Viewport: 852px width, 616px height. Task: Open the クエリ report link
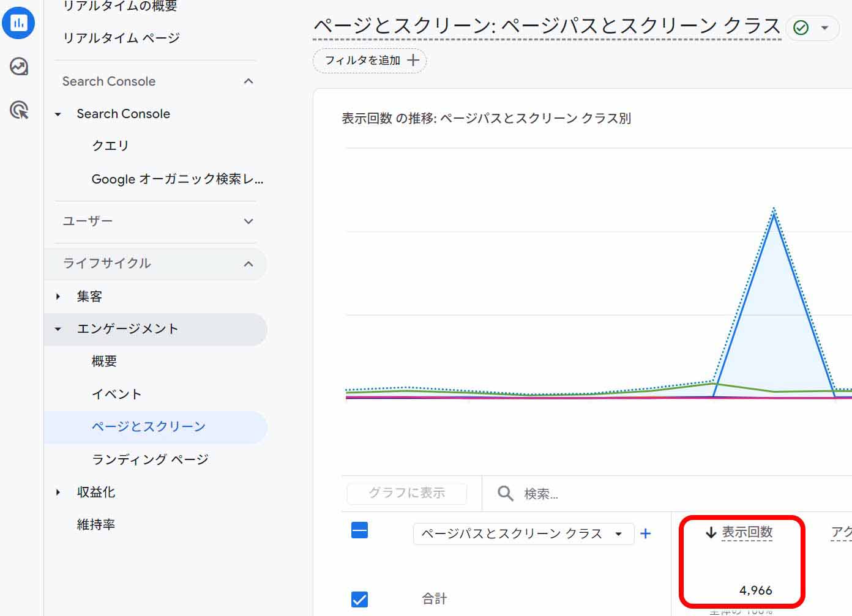click(x=110, y=146)
